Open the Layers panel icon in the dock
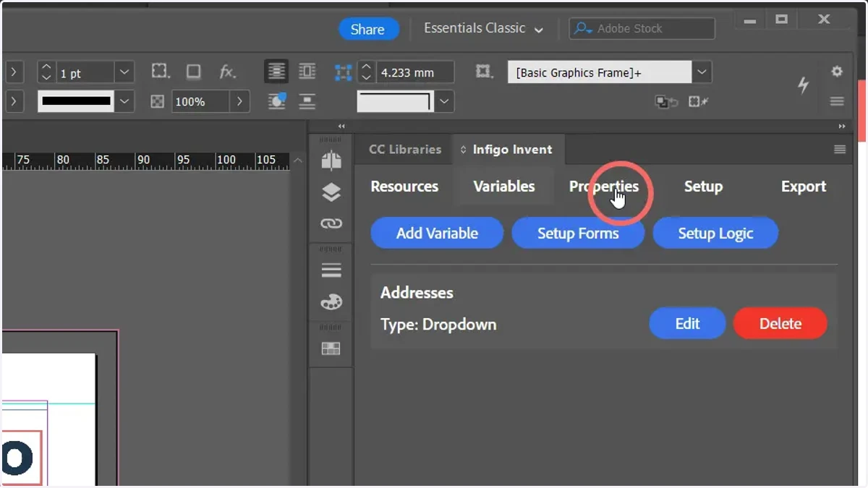This screenshot has width=868, height=488. [x=331, y=192]
